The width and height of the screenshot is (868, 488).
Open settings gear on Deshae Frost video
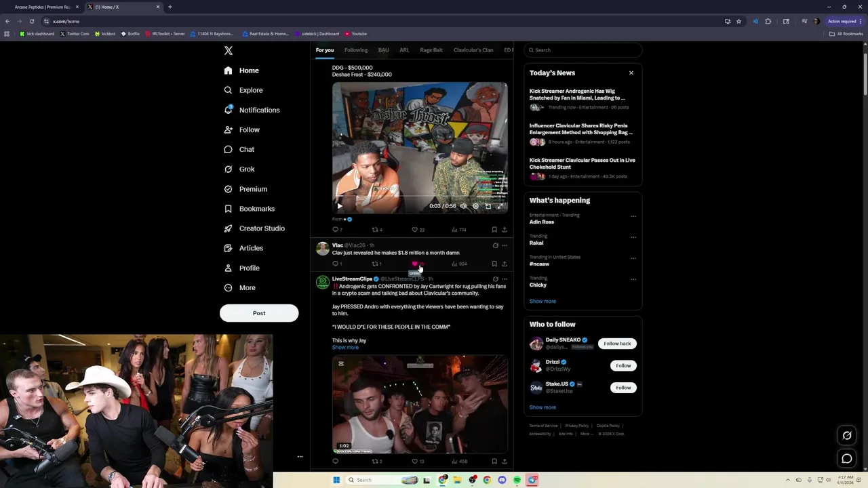click(475, 206)
